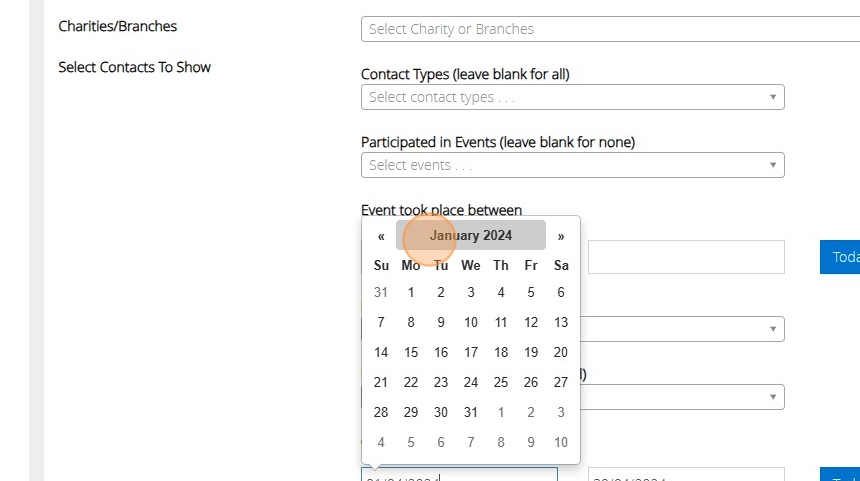The height and width of the screenshot is (481, 860).
Task: Expand dropdown arrow right of calendar's fourth week
Action: pos(772,397)
